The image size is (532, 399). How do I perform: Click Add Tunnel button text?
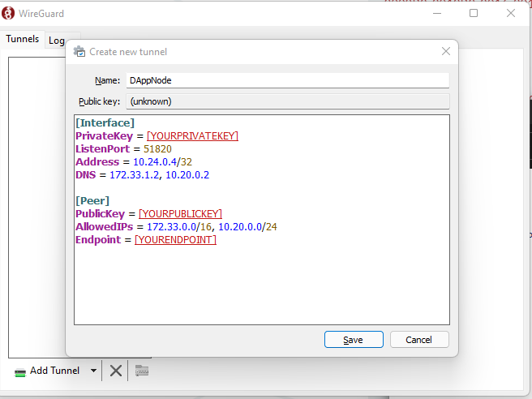[x=54, y=371]
